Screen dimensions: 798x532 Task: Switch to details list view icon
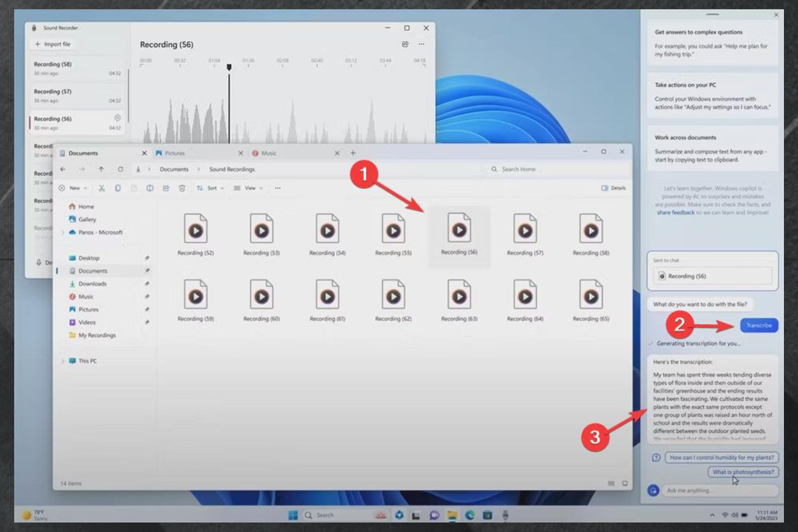click(611, 483)
